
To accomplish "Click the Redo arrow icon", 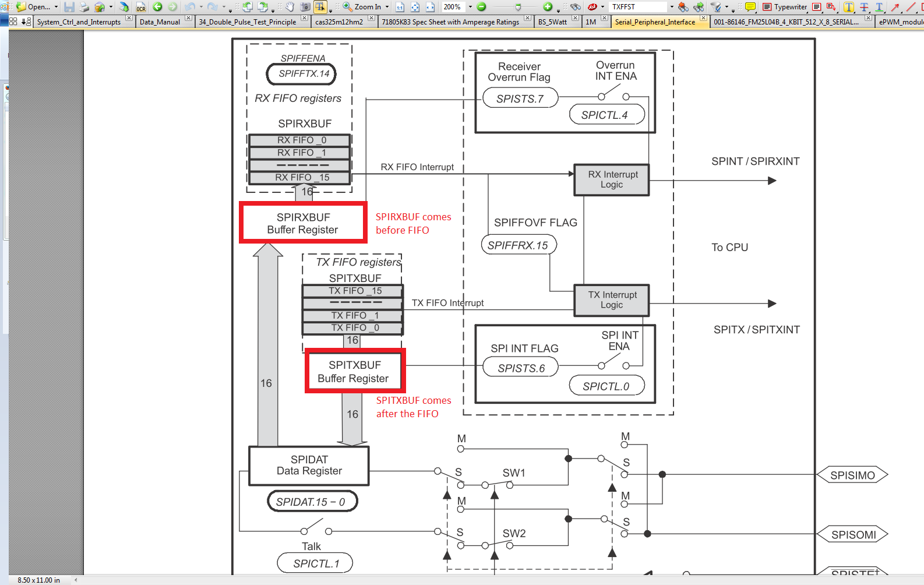I will 213,7.
